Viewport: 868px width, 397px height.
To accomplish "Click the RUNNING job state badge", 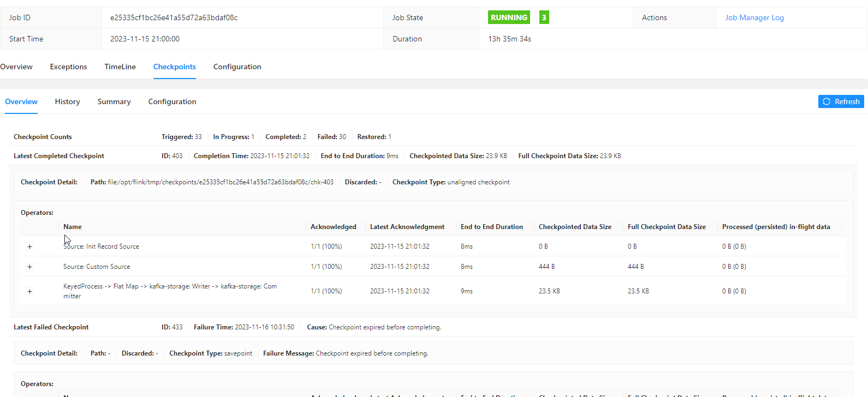I will point(509,17).
